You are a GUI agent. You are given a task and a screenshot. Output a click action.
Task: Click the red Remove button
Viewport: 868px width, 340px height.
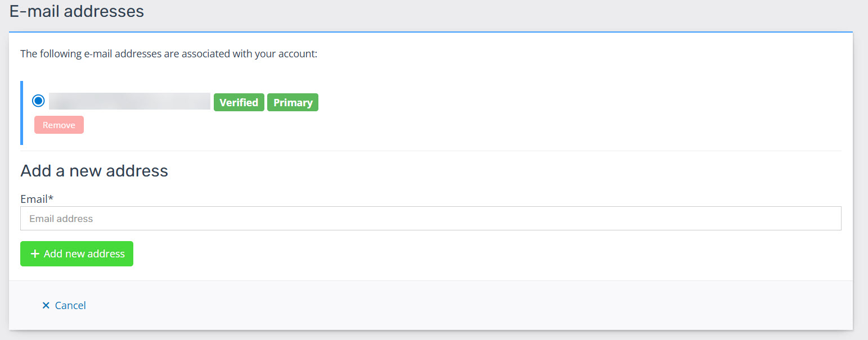click(59, 125)
